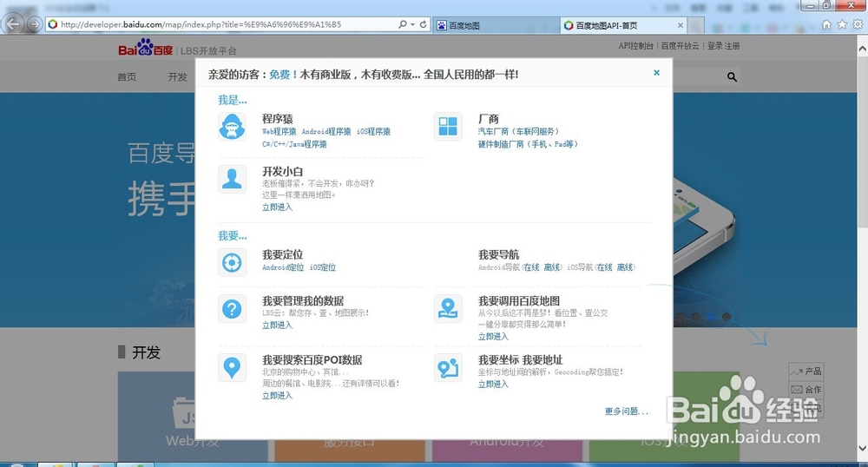
Task: Open the API控制台 link
Action: [635, 46]
